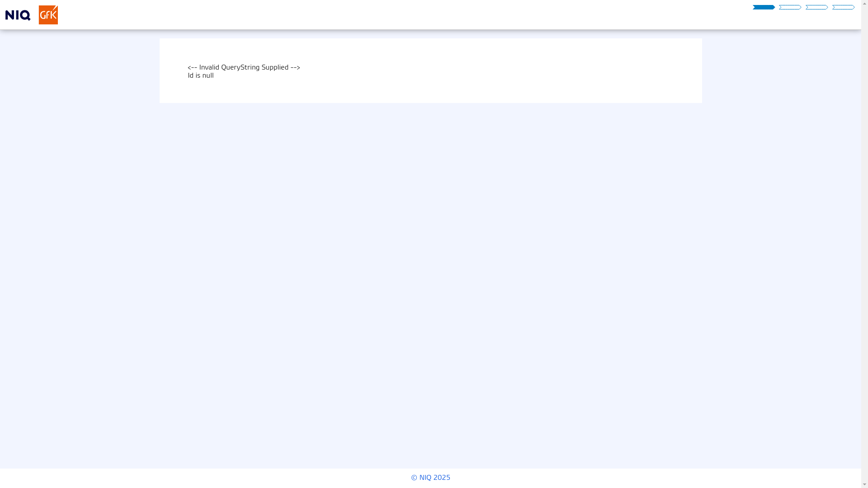Select the first filled progress step indicator
The width and height of the screenshot is (868, 488).
tap(764, 7)
